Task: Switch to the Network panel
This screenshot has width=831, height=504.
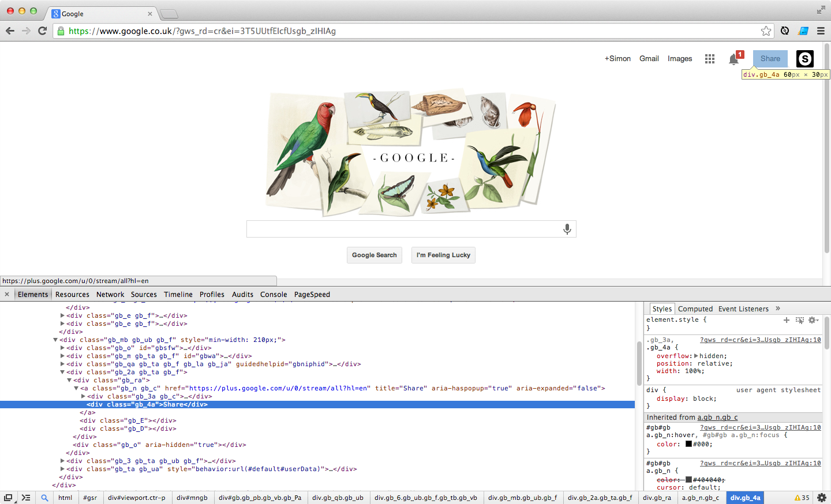Action: coord(110,294)
